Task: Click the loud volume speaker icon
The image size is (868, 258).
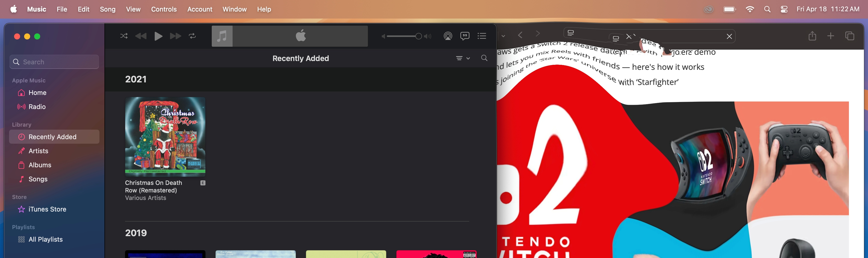Action: (428, 36)
